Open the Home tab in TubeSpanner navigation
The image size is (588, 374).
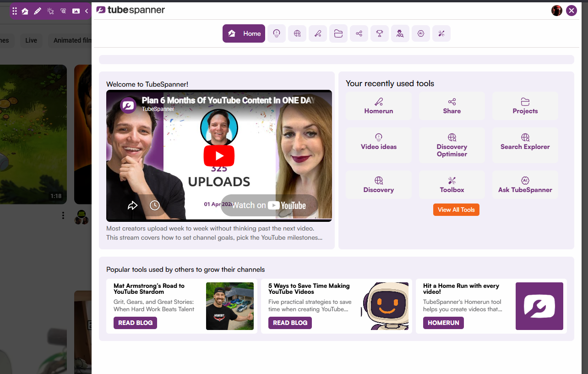tap(244, 33)
